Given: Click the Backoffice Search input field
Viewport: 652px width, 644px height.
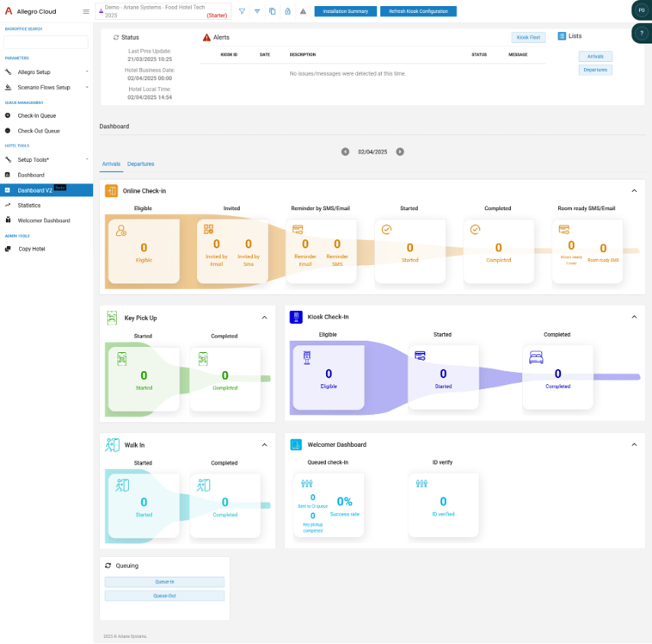Looking at the screenshot, I should [46, 42].
